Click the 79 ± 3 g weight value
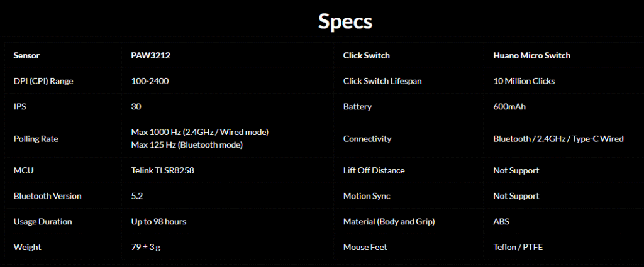The width and height of the screenshot is (644, 267). (x=146, y=248)
